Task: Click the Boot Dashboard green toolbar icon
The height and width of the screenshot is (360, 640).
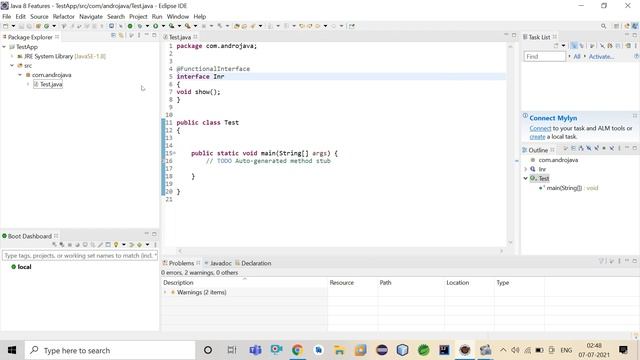Action: 130,26
